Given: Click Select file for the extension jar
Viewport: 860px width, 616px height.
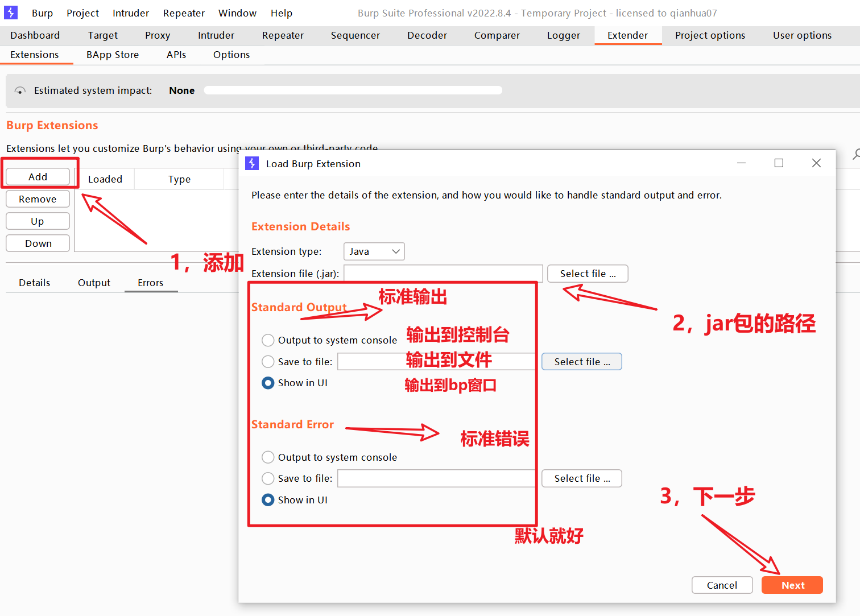Looking at the screenshot, I should [x=588, y=274].
